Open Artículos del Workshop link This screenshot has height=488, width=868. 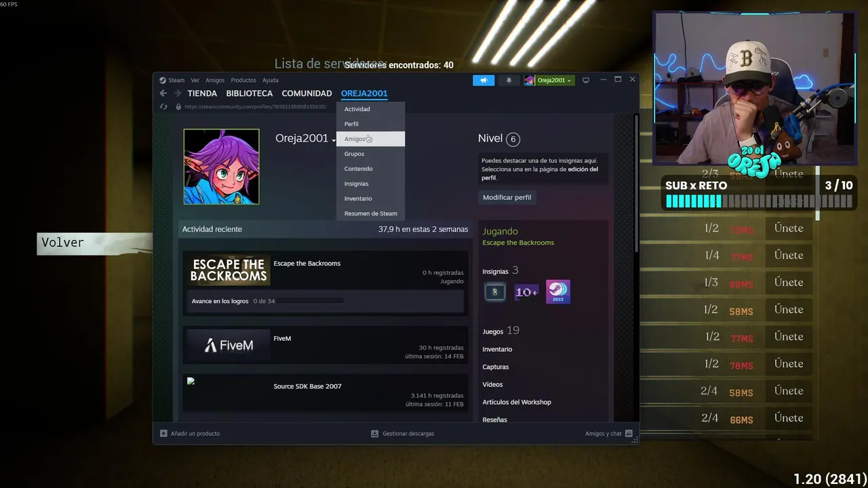(517, 402)
